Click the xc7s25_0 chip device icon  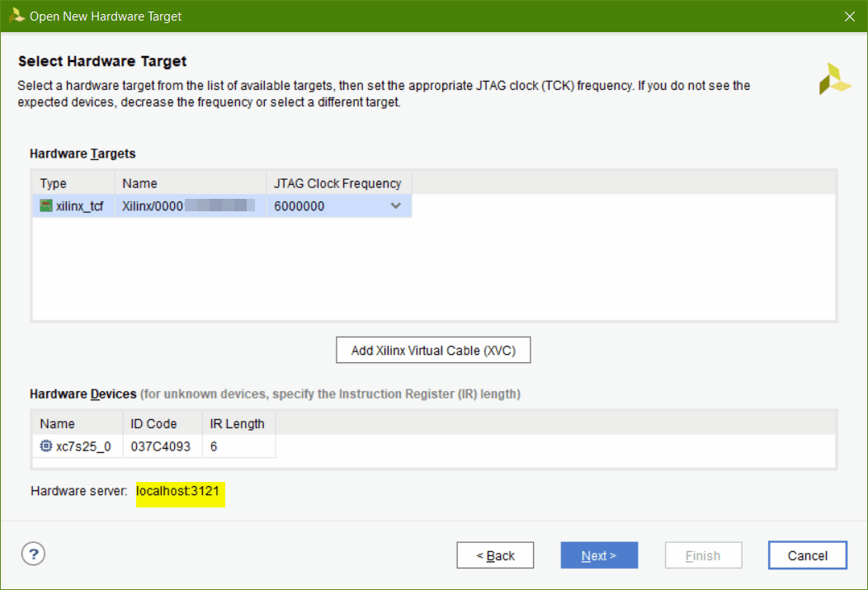(46, 446)
